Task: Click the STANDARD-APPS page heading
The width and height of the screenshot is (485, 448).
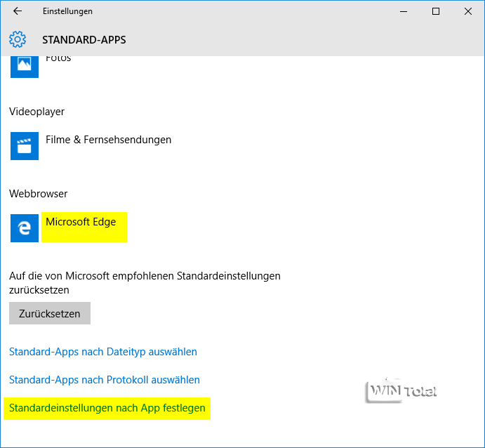Action: click(x=84, y=40)
